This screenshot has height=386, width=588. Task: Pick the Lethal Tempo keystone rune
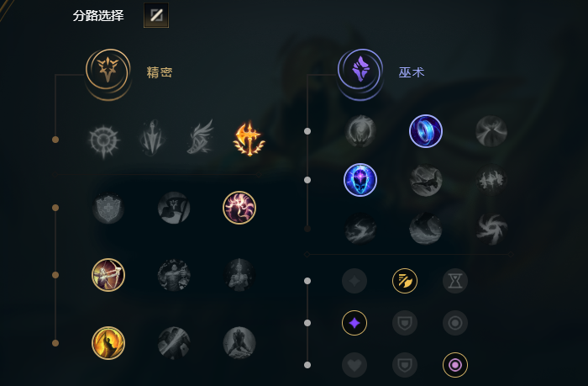coord(152,138)
